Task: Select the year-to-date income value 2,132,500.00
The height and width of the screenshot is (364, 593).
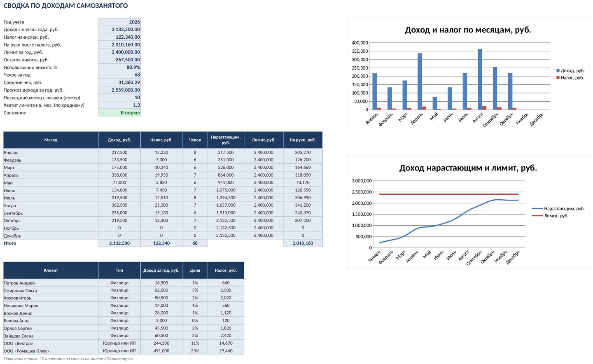Action: pos(119,29)
